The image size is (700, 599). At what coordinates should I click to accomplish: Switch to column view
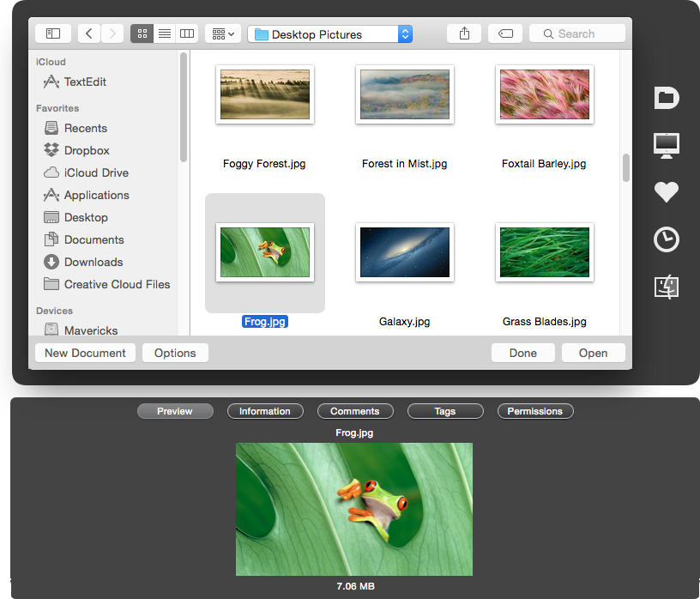pos(187,33)
